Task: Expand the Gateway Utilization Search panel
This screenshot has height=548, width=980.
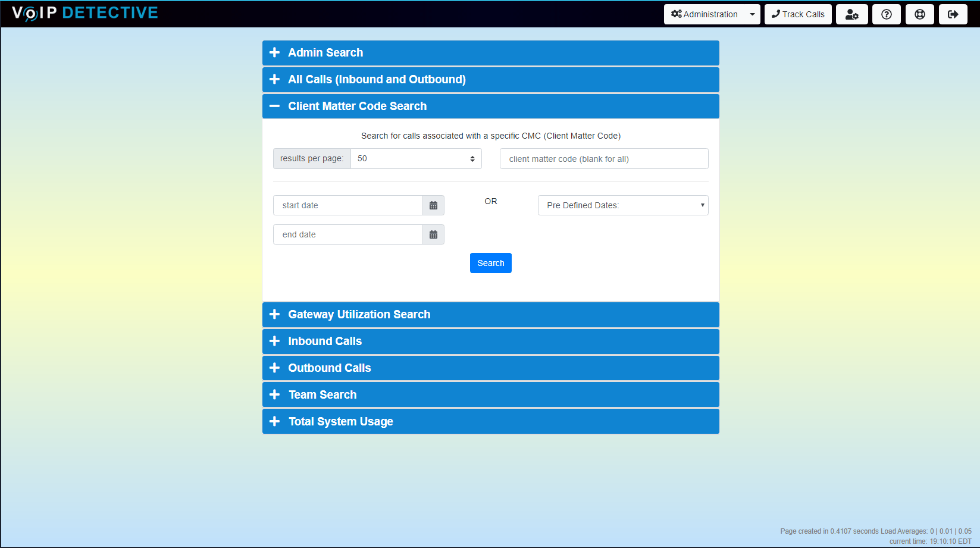Action: click(359, 315)
